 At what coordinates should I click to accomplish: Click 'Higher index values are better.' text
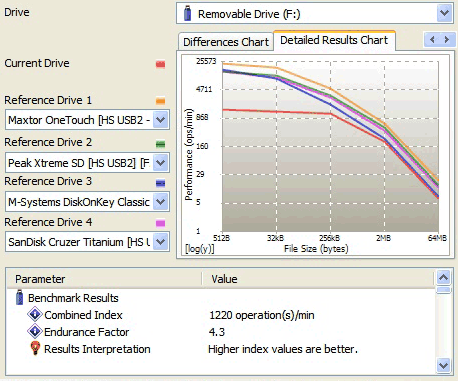(x=283, y=349)
